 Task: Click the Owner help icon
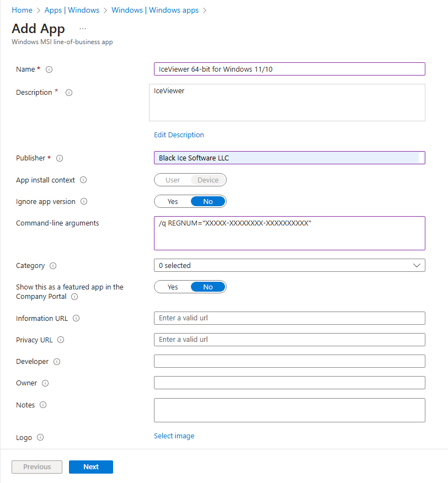coord(46,383)
